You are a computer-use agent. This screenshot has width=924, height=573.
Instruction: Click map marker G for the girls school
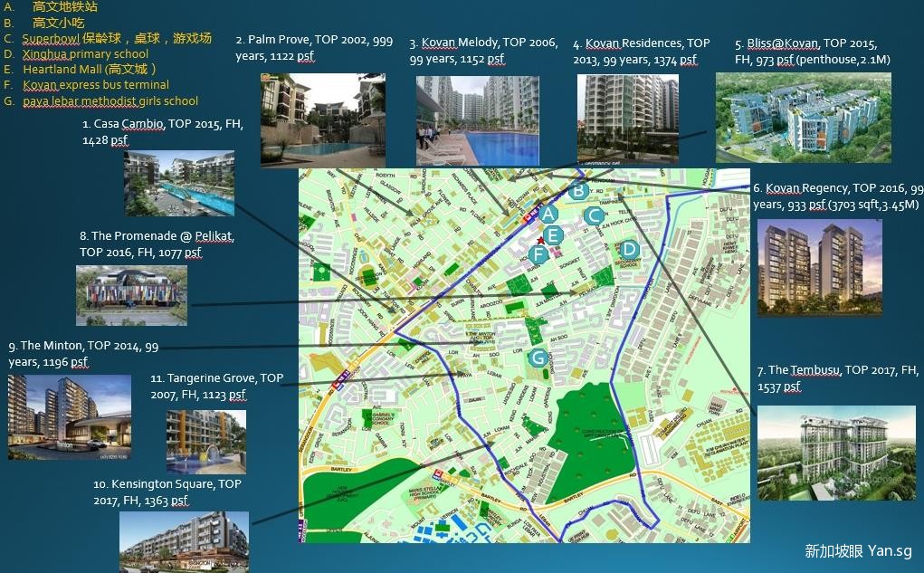pyautogui.click(x=538, y=358)
